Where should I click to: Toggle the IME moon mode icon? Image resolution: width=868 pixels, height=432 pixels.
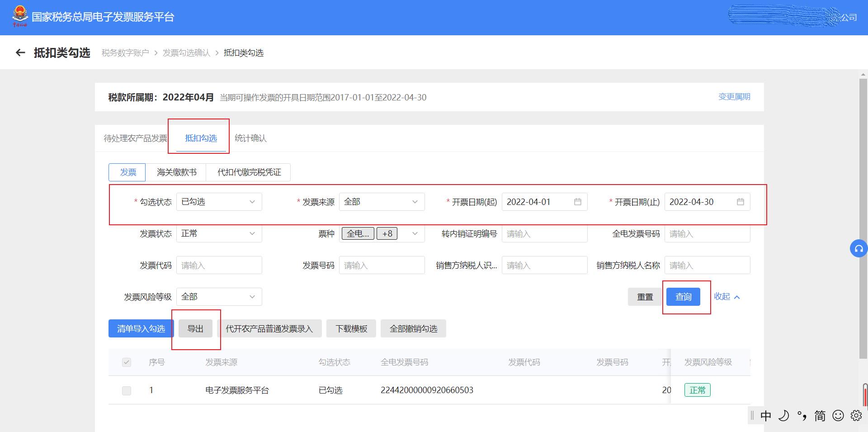[784, 415]
